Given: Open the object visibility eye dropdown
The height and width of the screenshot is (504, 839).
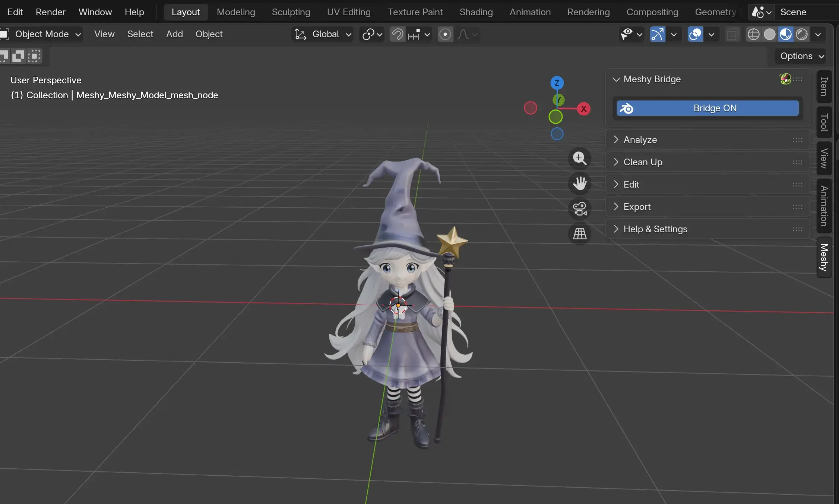Looking at the screenshot, I should pyautogui.click(x=631, y=35).
